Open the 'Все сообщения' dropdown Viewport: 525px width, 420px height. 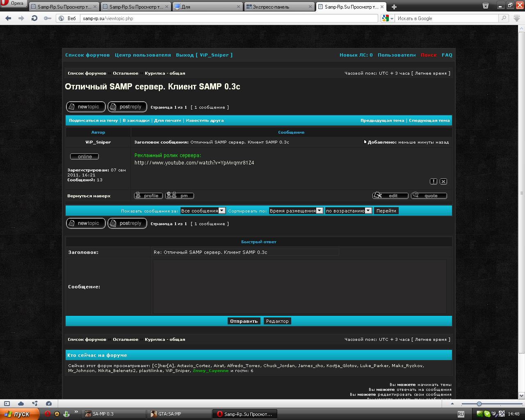click(203, 211)
